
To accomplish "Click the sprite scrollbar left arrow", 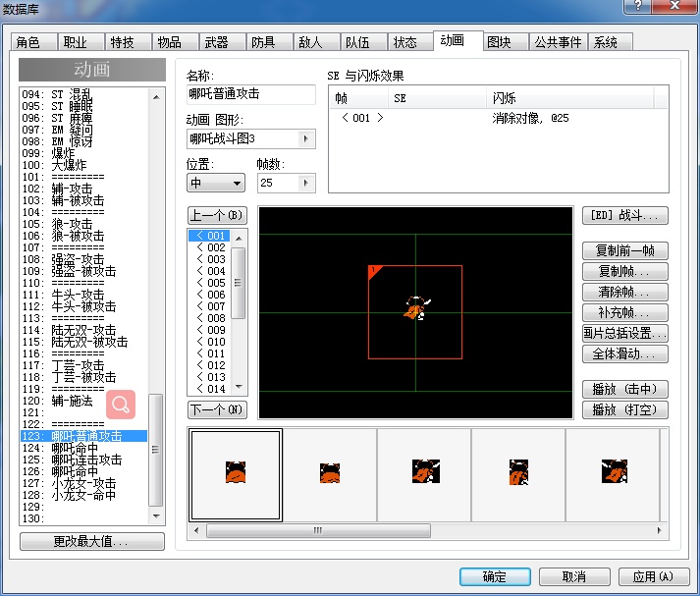I will 196,531.
